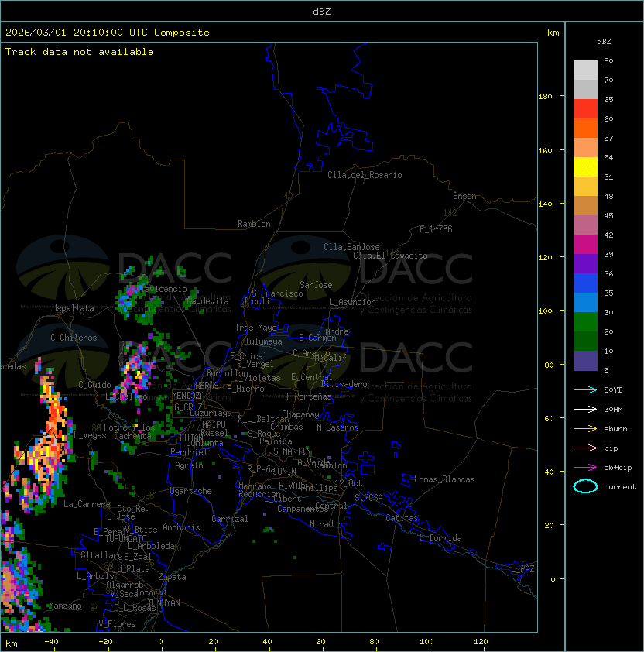Viewport: 644px width, 652px height.
Task: Click the 'L_Asuncion' map label
Action: coord(352,302)
